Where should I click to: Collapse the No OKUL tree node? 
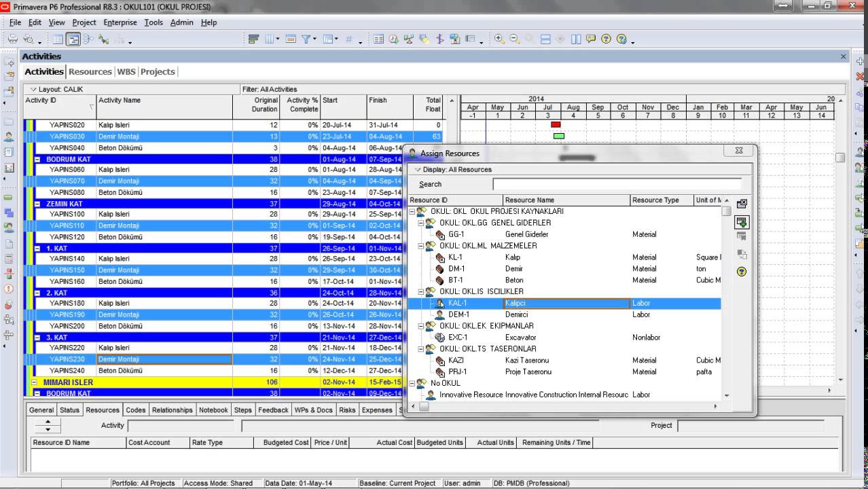[412, 383]
